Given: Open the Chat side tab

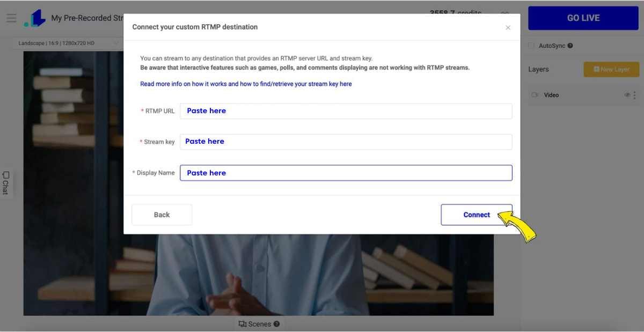Looking at the screenshot, I should pyautogui.click(x=6, y=183).
